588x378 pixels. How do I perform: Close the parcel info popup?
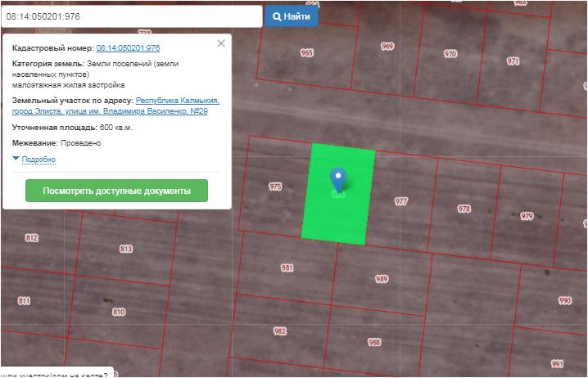click(220, 43)
